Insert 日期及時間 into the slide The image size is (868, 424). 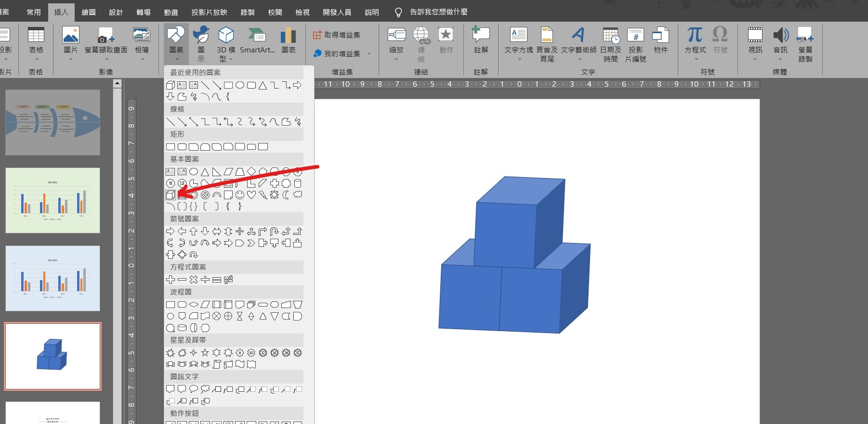[x=610, y=44]
